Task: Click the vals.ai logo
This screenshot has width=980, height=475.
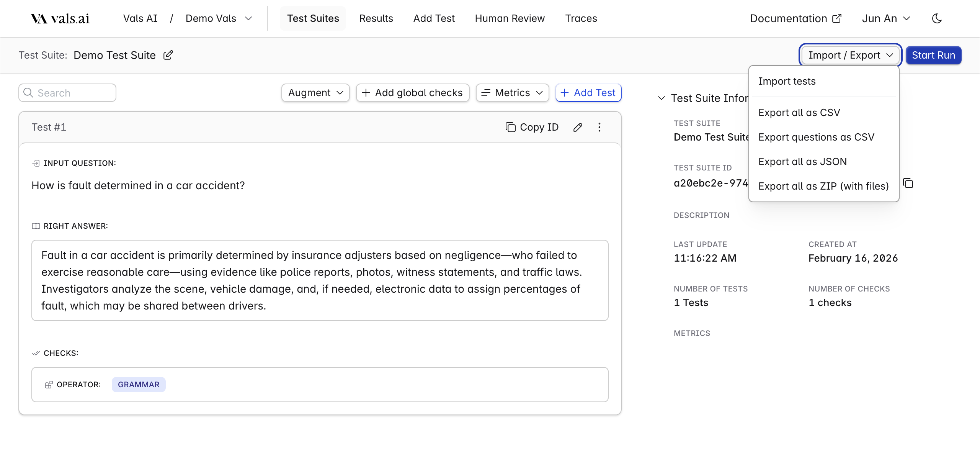Action: 60,18
